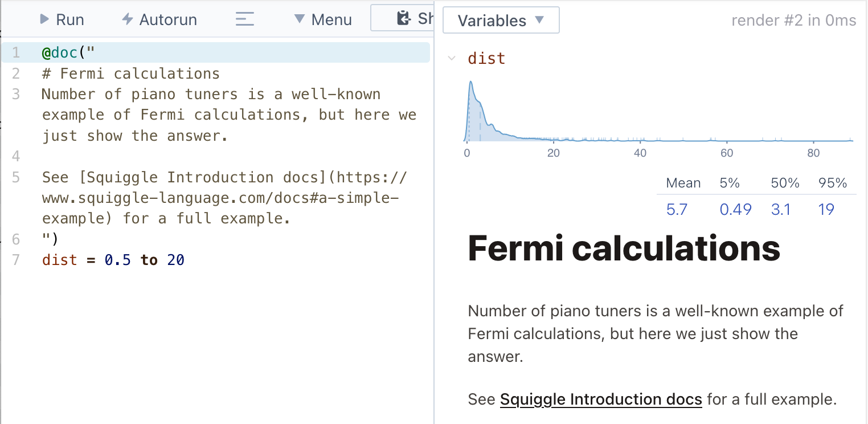Image resolution: width=868 pixels, height=424 pixels.
Task: Click the Fermi calculations heading
Action: [x=624, y=248]
